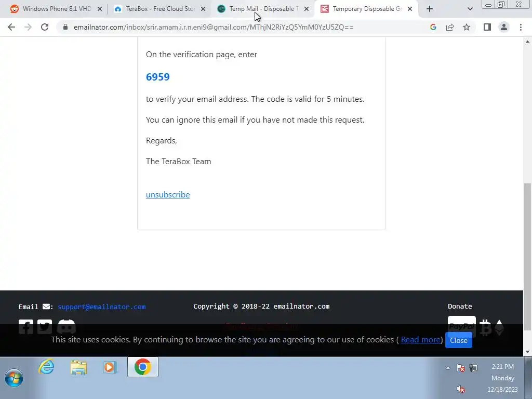Open the taskbar clock and date
Image resolution: width=532 pixels, height=399 pixels.
(x=502, y=378)
